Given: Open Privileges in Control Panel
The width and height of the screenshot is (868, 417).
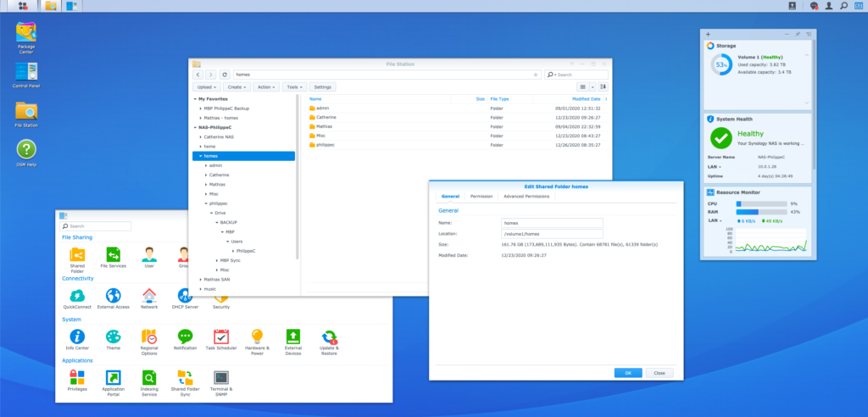Looking at the screenshot, I should point(77,381).
